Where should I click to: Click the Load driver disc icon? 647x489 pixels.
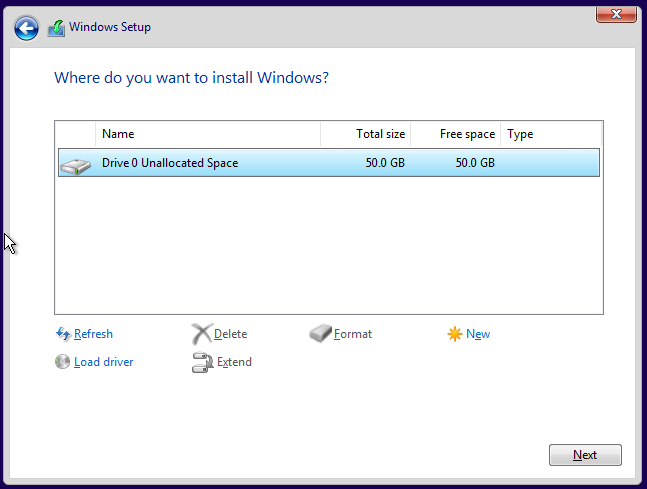click(x=62, y=362)
